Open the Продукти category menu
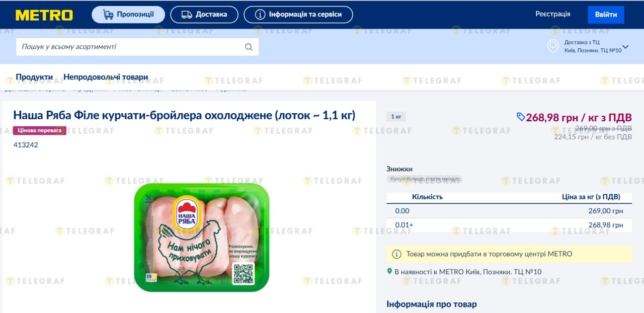This screenshot has width=644, height=313. click(x=34, y=77)
